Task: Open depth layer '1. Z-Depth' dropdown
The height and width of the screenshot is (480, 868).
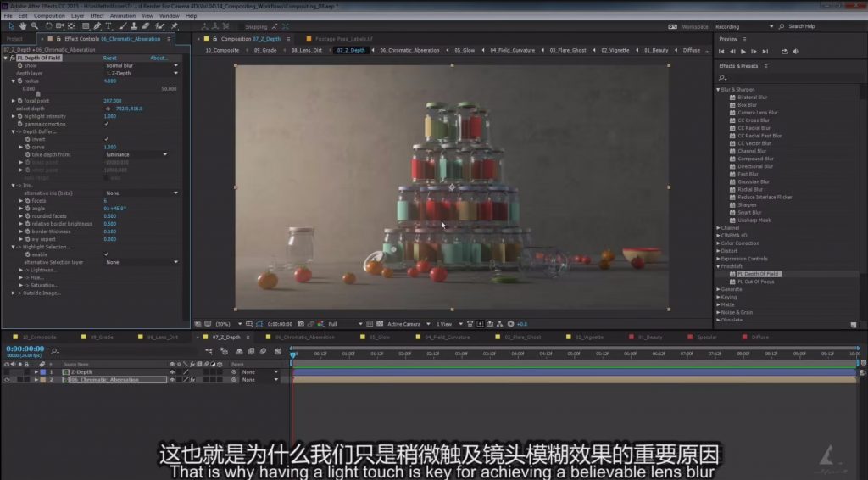Action: click(x=142, y=73)
